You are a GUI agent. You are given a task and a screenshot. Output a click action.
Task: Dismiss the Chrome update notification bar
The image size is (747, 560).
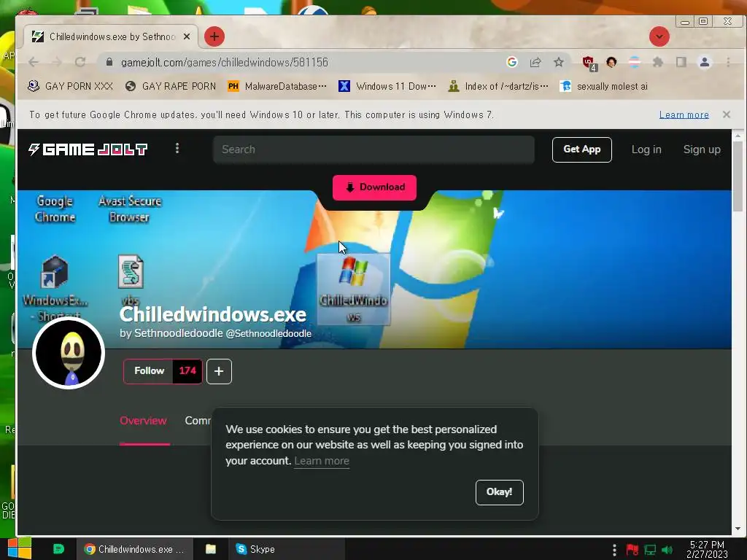point(726,114)
